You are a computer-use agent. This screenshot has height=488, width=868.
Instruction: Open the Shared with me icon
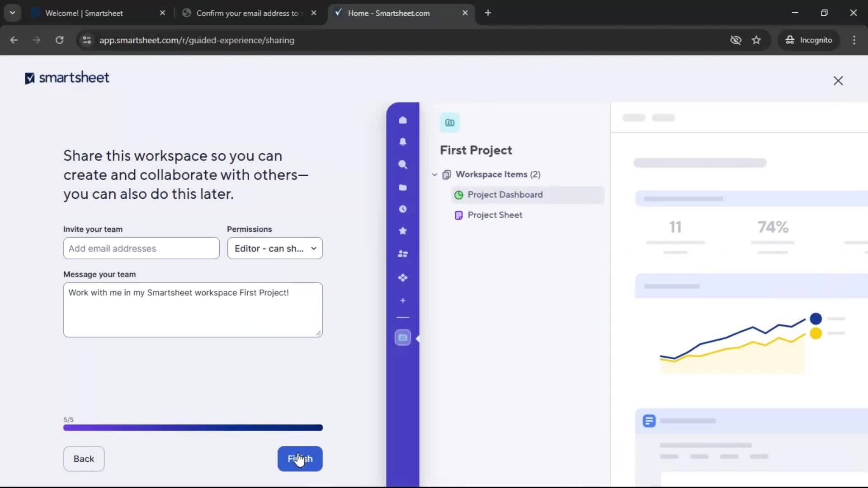point(403,254)
